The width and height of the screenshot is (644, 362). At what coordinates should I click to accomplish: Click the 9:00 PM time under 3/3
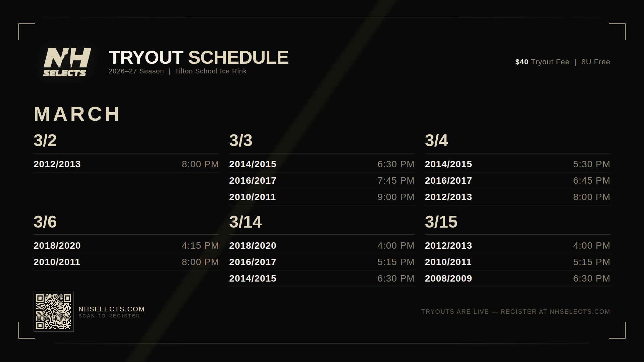[396, 197]
